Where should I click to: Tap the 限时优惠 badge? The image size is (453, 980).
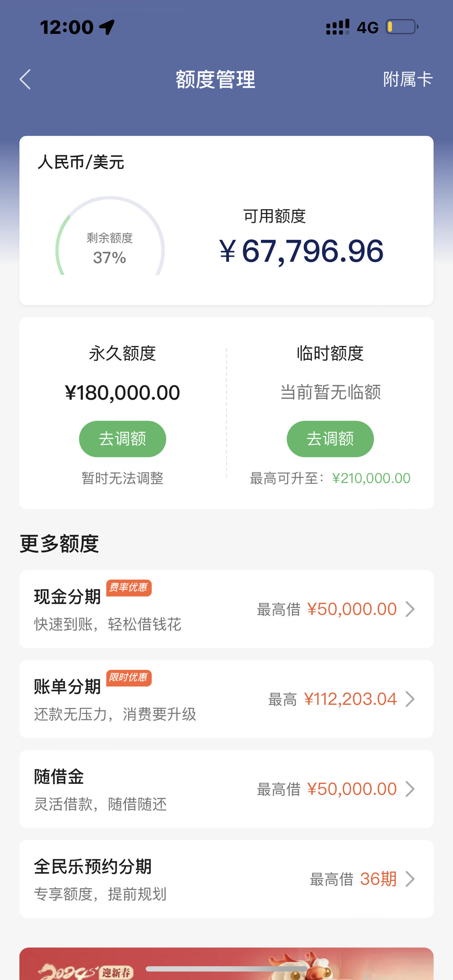coord(129,678)
